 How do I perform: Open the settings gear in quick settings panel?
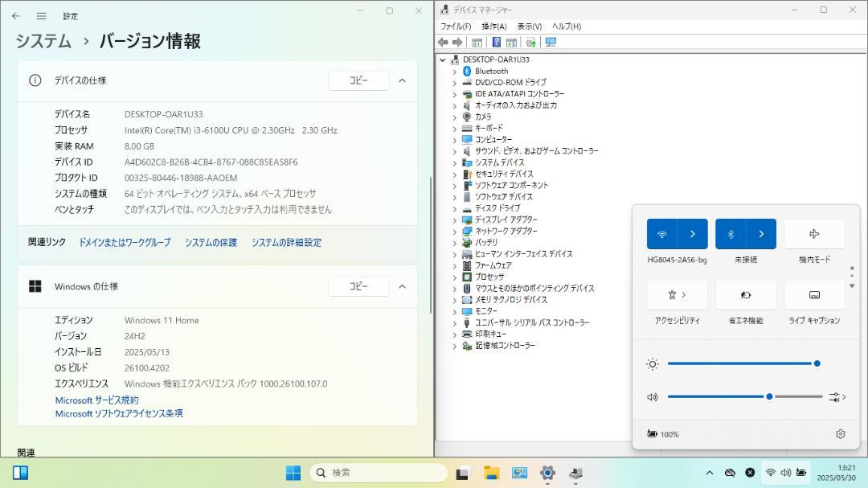tap(841, 434)
